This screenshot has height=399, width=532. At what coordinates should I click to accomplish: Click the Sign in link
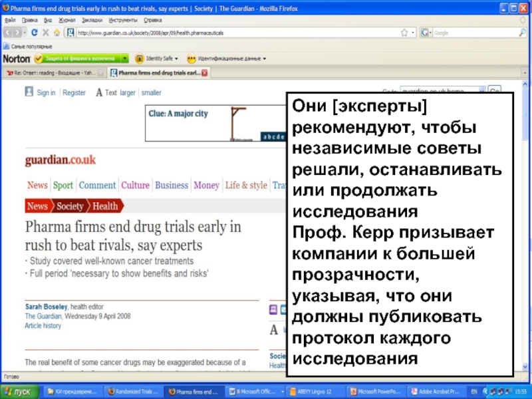click(46, 93)
